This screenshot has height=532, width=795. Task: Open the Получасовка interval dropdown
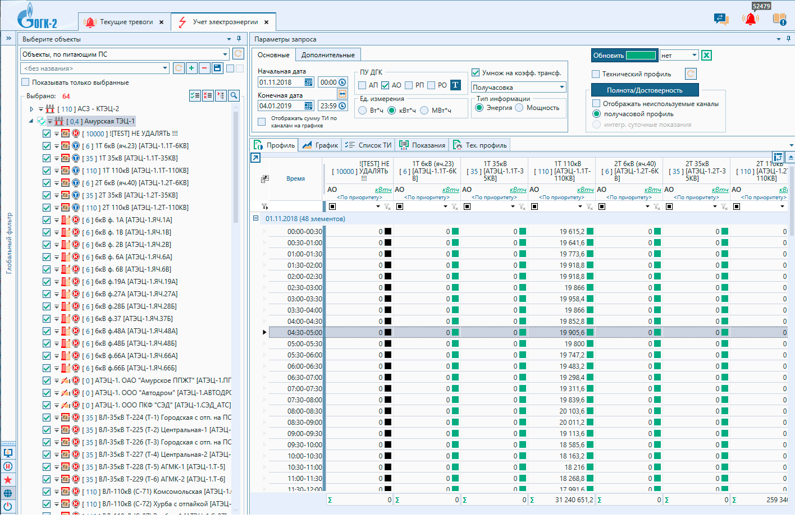(x=561, y=87)
